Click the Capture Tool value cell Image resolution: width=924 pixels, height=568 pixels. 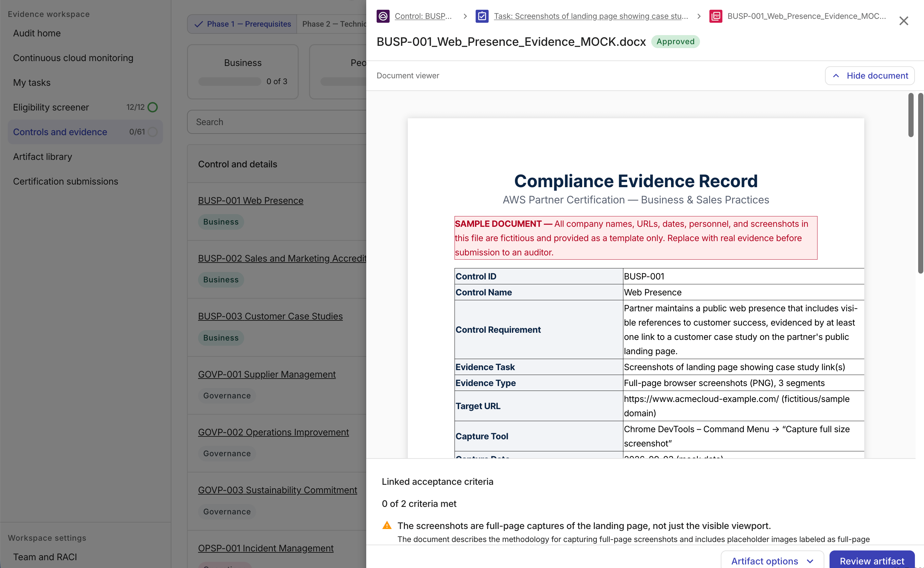[x=743, y=436]
